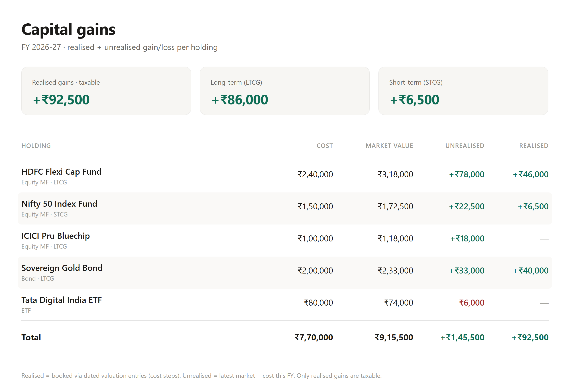The height and width of the screenshot is (392, 570).
Task: Click the footnote beginning "Realised = booked via"
Action: (202, 376)
